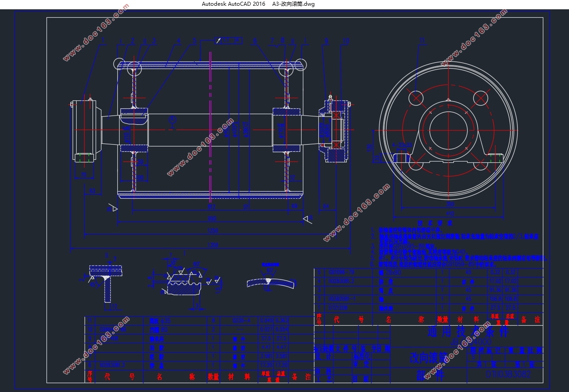Image resolution: width=569 pixels, height=392 pixels.
Task: Click the 技术要求 heading text
Action: 436,223
